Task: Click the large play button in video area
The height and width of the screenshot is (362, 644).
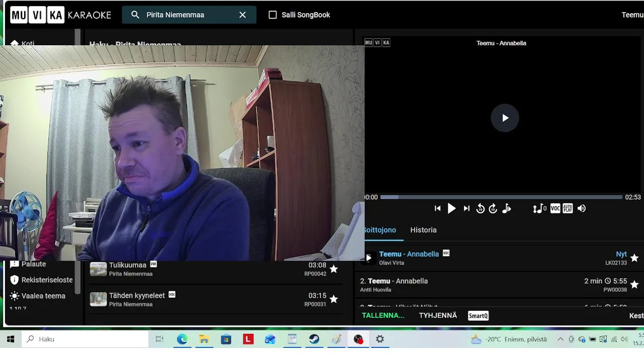Action: pyautogui.click(x=505, y=118)
